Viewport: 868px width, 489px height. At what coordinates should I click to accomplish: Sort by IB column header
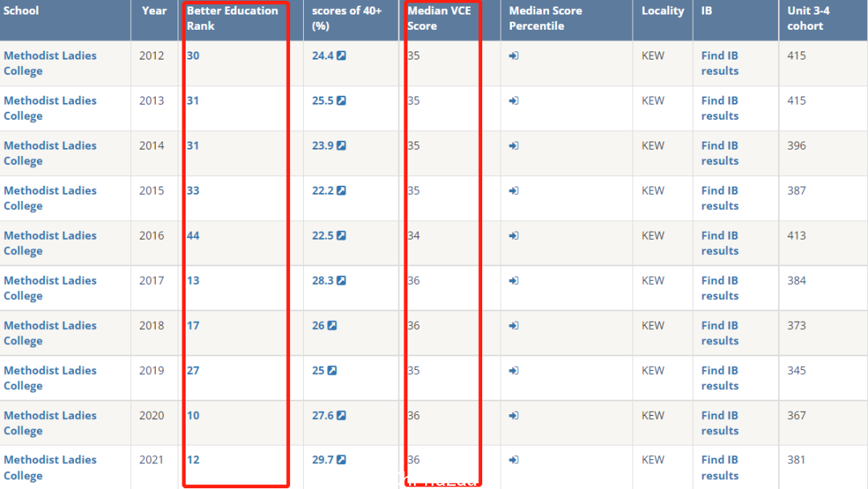(x=706, y=10)
